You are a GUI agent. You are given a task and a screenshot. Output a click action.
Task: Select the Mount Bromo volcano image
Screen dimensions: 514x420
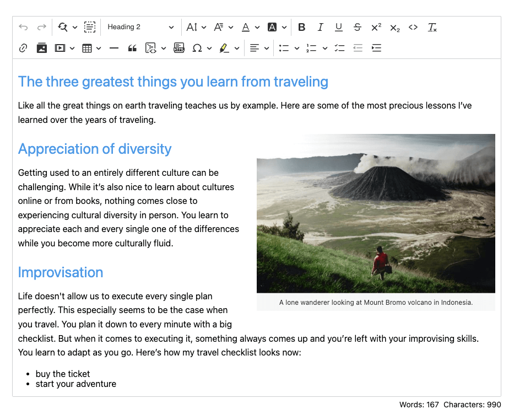pyautogui.click(x=376, y=213)
